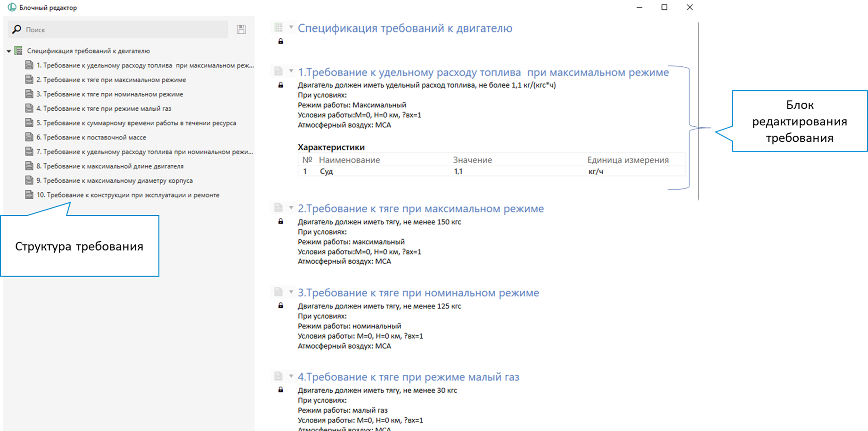Click the lock icon under the specification title
This screenshot has width=868, height=431.
(x=281, y=41)
